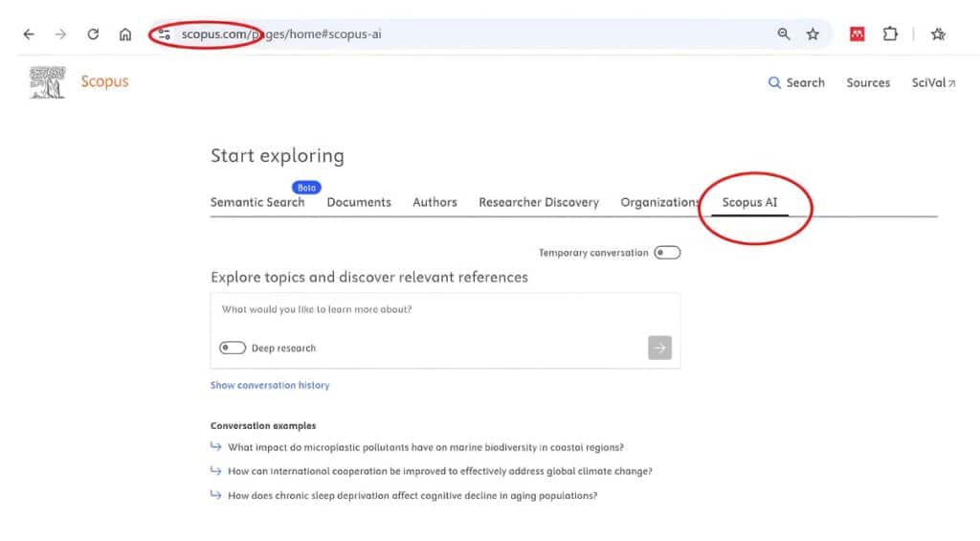Click the 'Temporary conversation' label text
980x541 pixels.
[593, 253]
